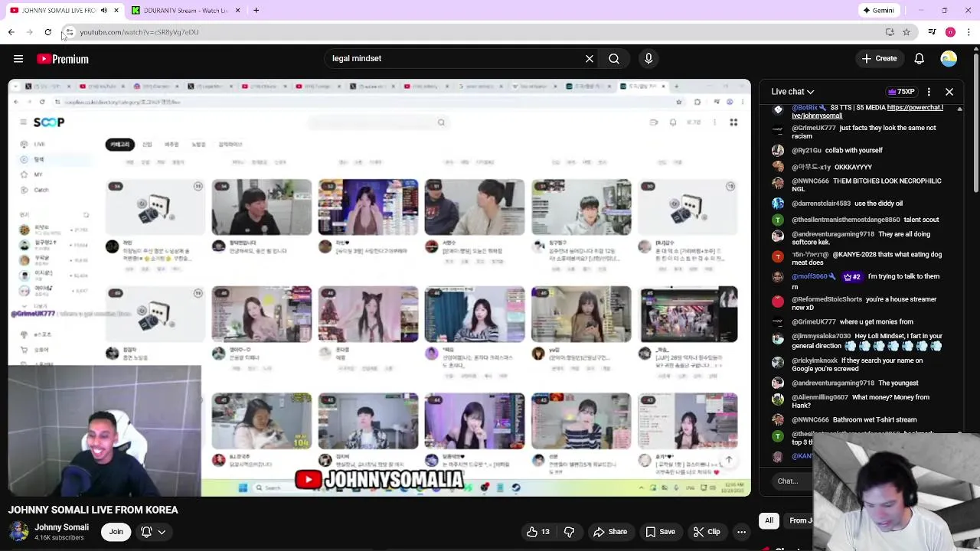The height and width of the screenshot is (551, 980).
Task: Go to YouTube Premium home logo
Action: pyautogui.click(x=63, y=59)
